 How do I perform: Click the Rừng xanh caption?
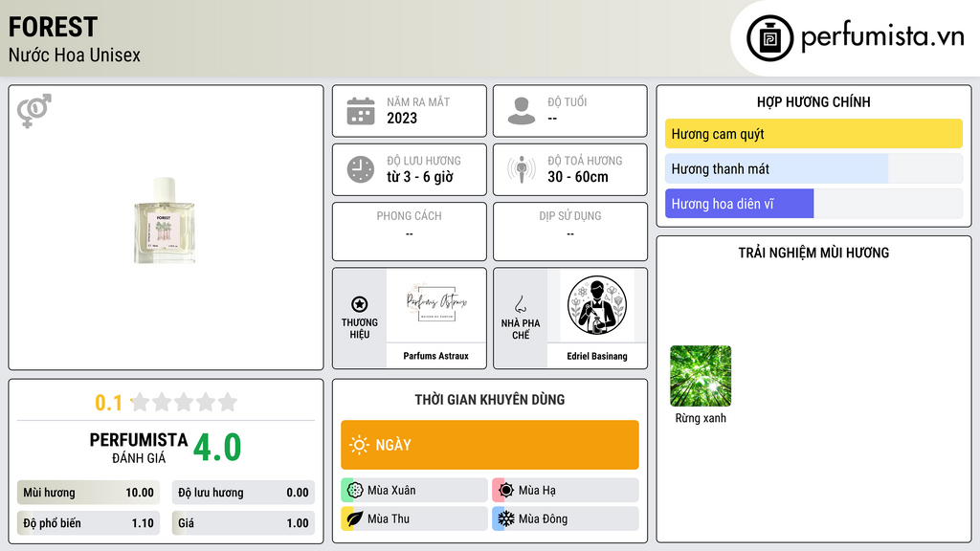tap(701, 418)
